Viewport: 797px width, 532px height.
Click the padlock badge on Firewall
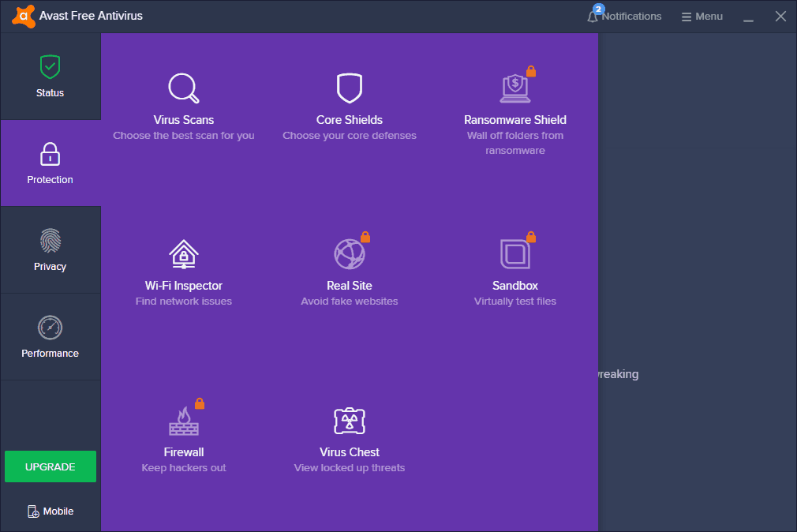coord(199,403)
